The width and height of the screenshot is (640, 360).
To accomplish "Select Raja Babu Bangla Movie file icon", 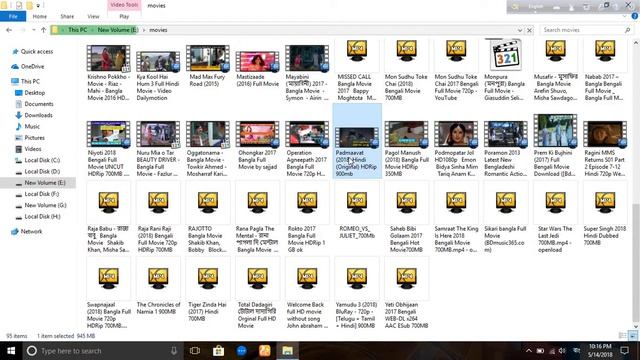I will (x=108, y=202).
